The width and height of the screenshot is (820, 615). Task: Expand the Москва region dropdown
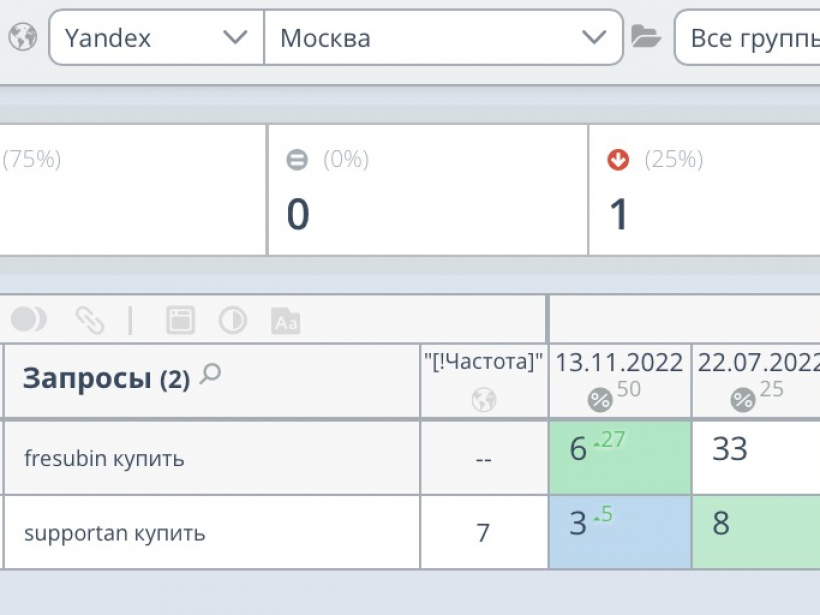(443, 38)
